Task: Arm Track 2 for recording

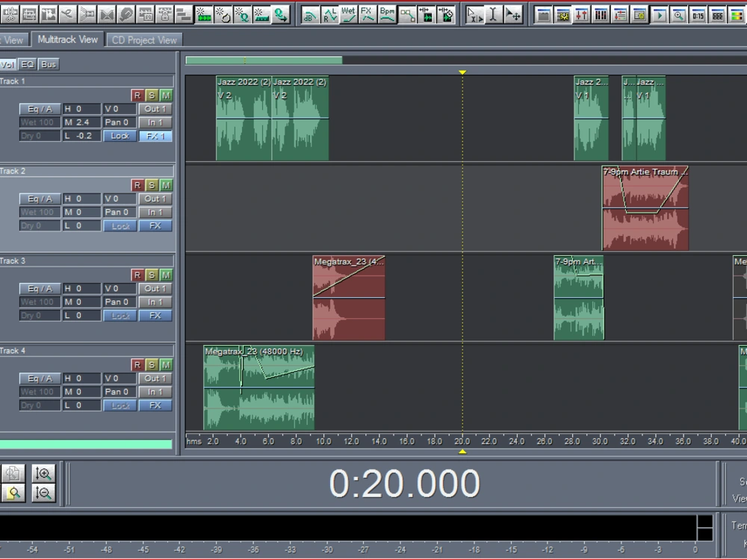Action: [x=137, y=185]
